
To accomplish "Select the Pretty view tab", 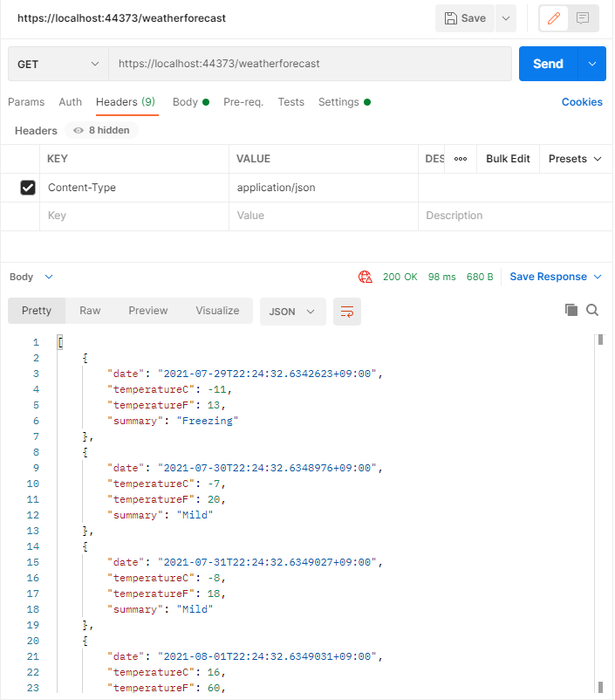I will click(37, 311).
